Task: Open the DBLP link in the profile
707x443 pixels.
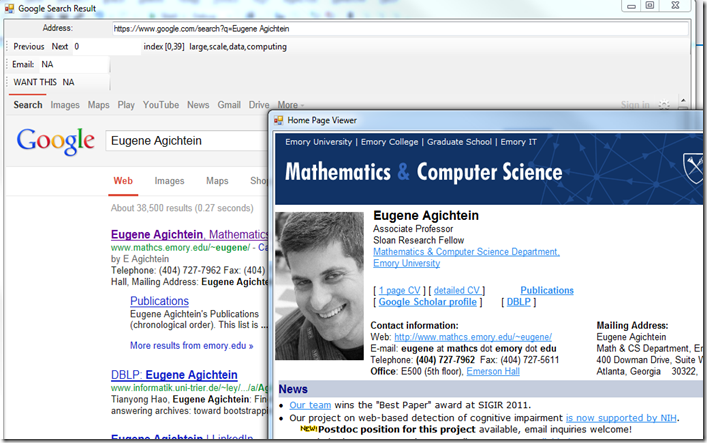Action: coord(519,302)
